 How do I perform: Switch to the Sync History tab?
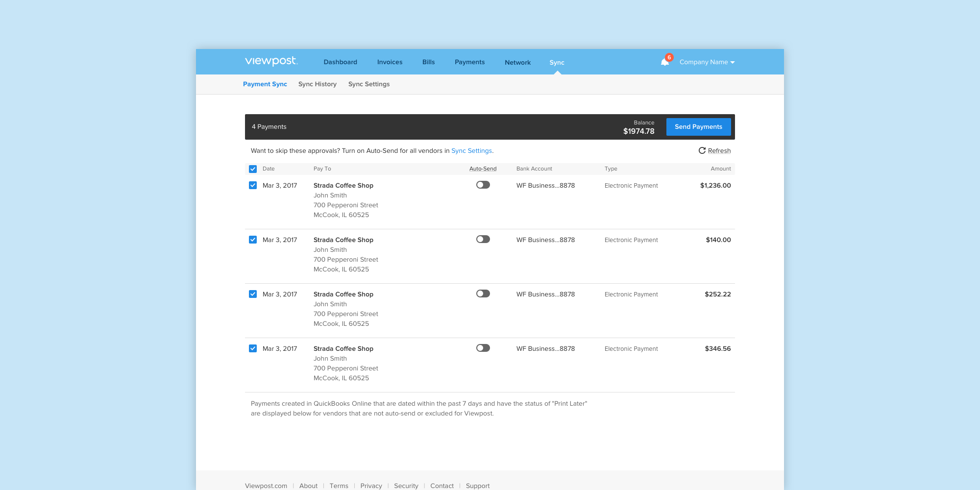tap(318, 84)
